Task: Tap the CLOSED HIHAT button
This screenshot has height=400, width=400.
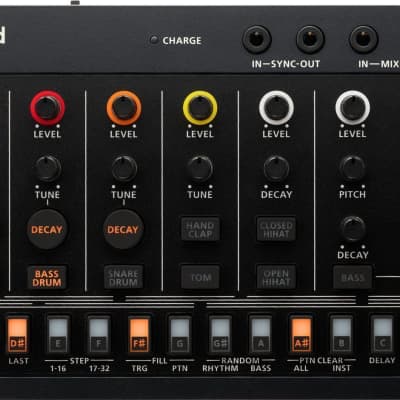Action: coord(276,229)
